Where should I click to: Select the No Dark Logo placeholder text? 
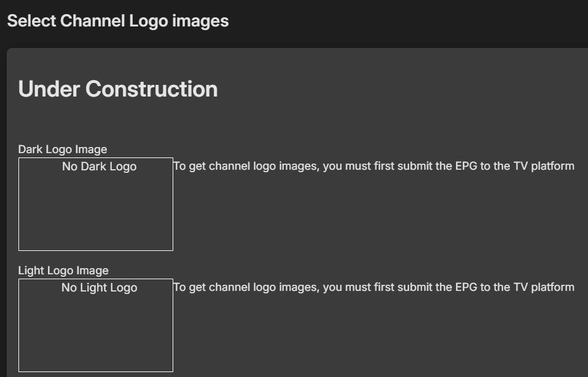(99, 167)
